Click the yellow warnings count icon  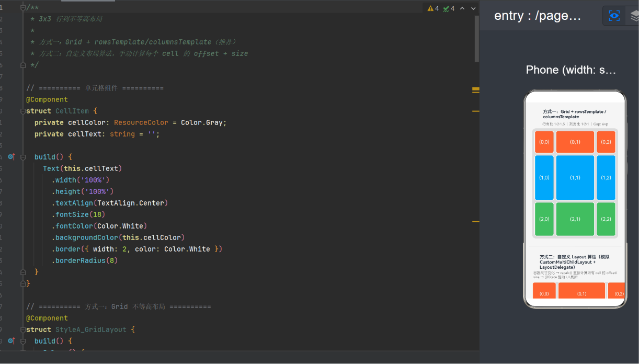(x=430, y=8)
